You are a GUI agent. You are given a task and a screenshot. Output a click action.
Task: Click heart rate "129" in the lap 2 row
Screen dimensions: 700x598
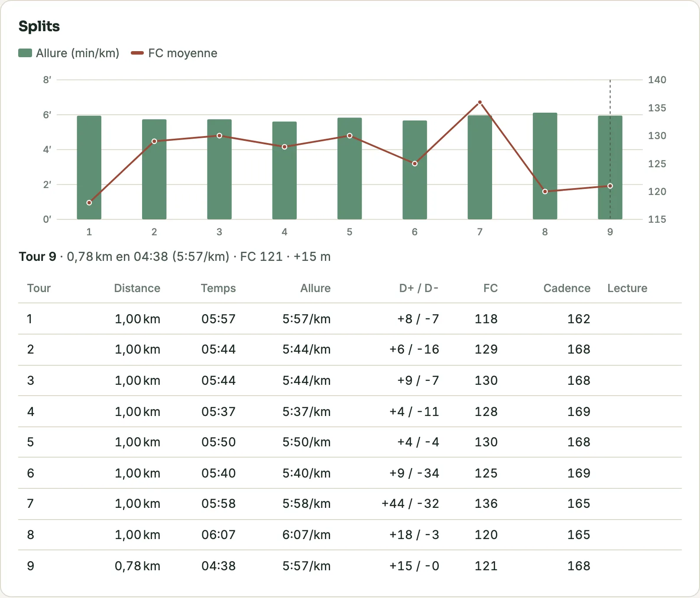486,349
